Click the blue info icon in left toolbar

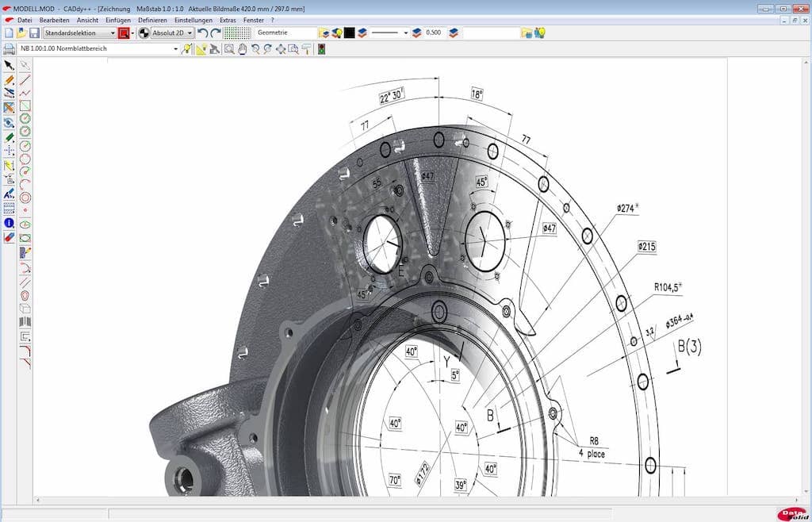(9, 223)
